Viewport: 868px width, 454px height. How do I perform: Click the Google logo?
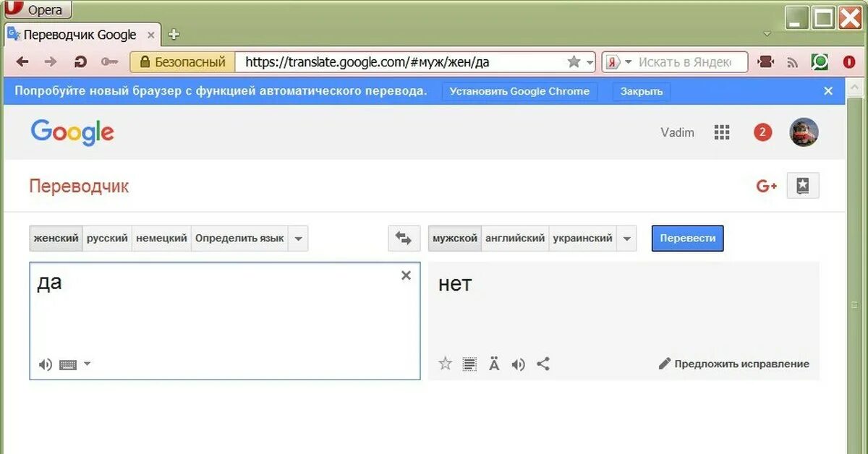pos(72,133)
